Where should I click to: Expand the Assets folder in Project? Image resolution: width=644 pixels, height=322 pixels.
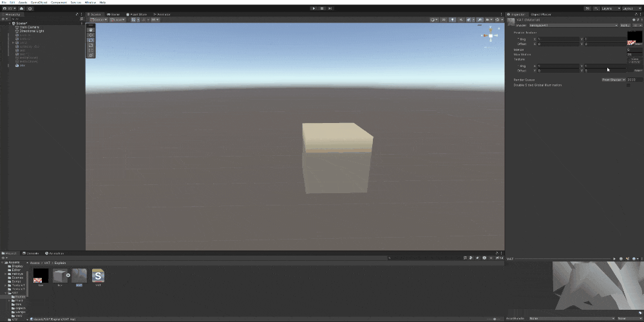(3, 263)
